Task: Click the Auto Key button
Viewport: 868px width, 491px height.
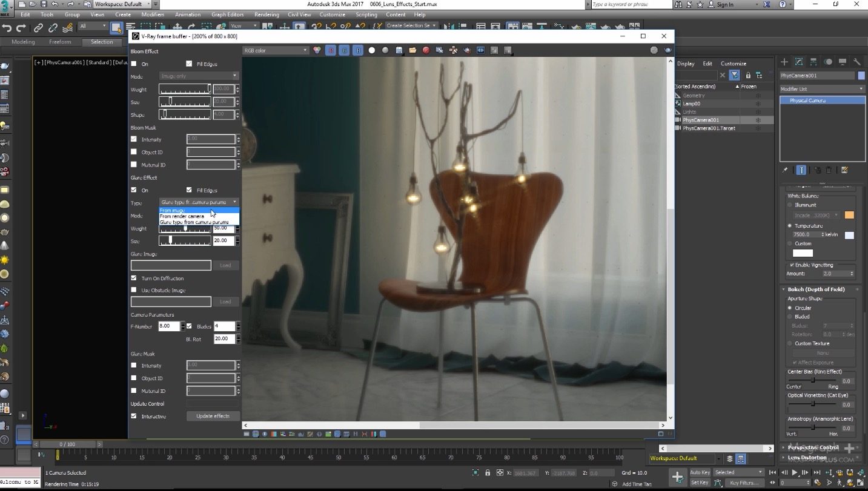Action: tap(700, 472)
